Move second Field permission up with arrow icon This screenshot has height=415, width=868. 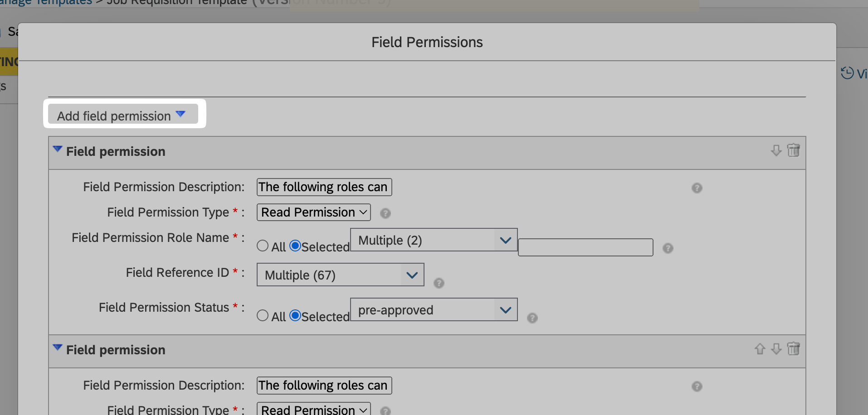(760, 349)
